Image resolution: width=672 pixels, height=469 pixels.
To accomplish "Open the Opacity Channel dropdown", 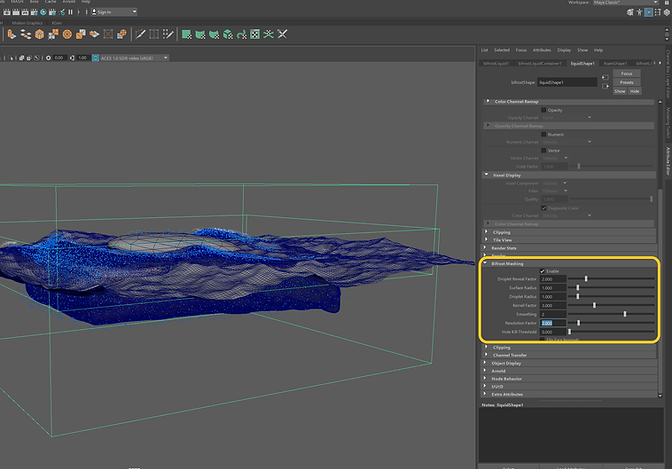I will (x=567, y=117).
